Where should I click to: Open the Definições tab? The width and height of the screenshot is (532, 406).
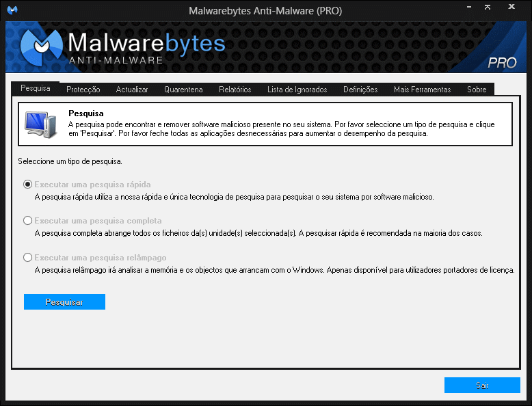click(360, 90)
